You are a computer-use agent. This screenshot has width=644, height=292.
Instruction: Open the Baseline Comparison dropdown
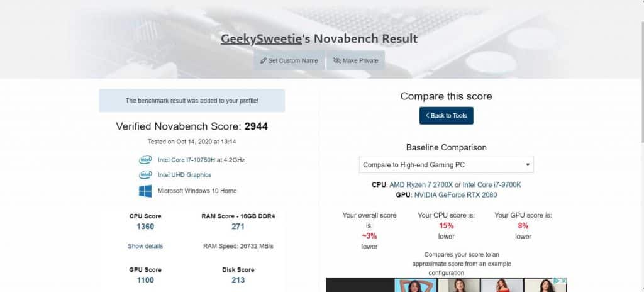pyautogui.click(x=446, y=165)
